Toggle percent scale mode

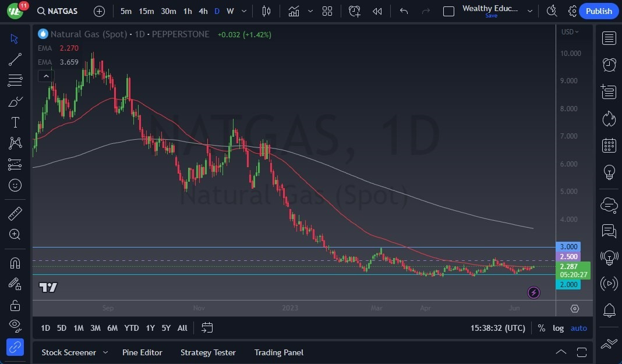(541, 328)
